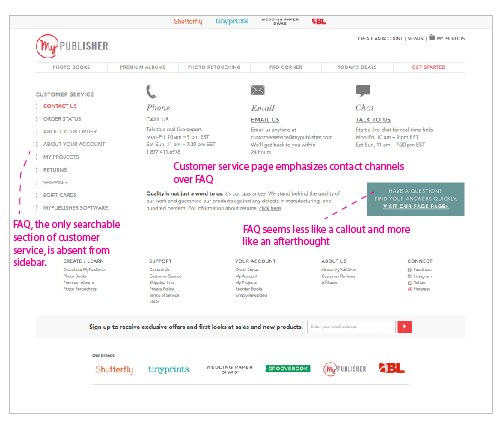Open Photo Retouching footer link
The width and height of the screenshot is (500, 426).
pyautogui.click(x=80, y=289)
